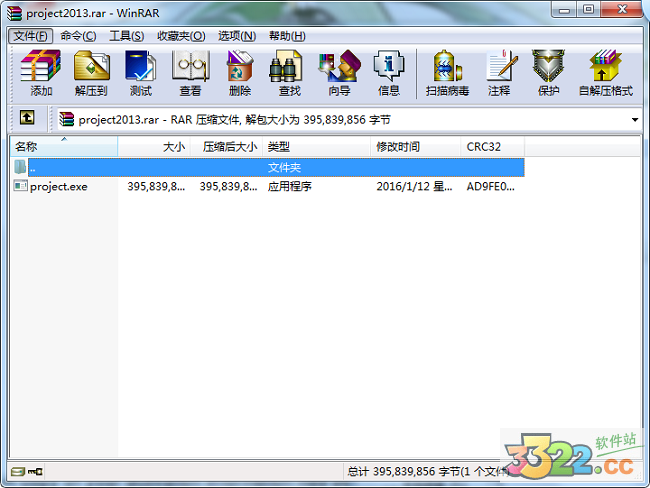
Task: Sort by 大小 column header
Action: [x=154, y=147]
